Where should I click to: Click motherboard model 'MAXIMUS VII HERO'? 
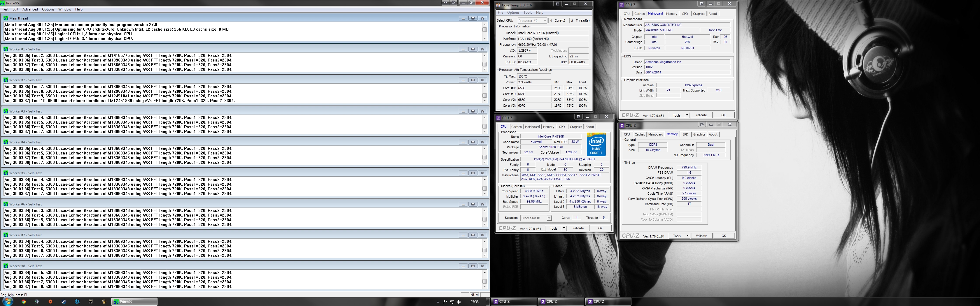tap(672, 30)
